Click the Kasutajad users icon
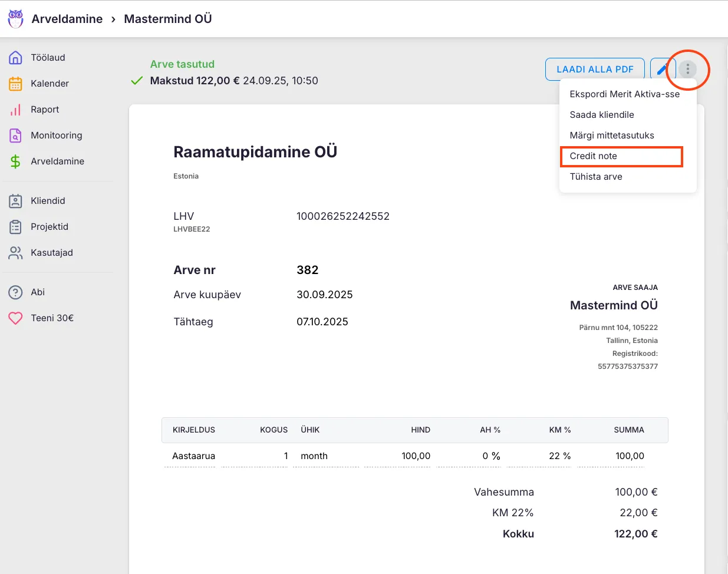 point(15,253)
